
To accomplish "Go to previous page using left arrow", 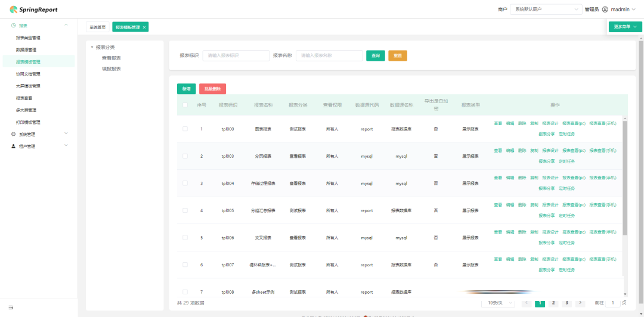I will tap(527, 303).
